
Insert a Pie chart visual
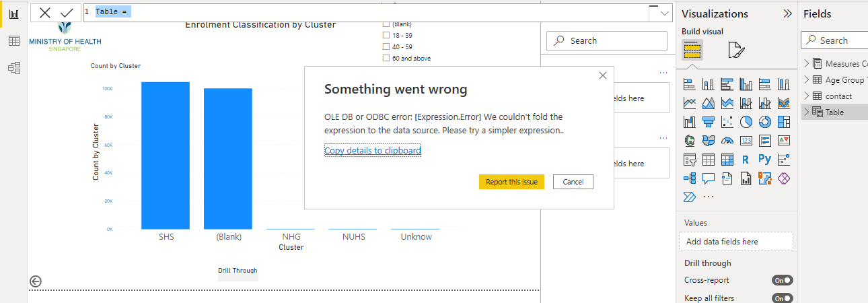[x=746, y=122]
